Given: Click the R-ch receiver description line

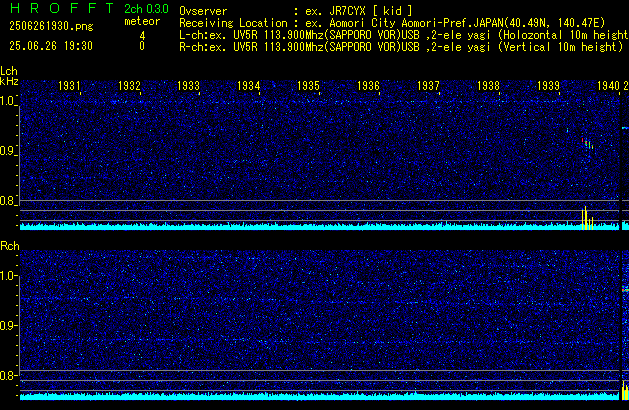Looking at the screenshot, I should (401, 47).
